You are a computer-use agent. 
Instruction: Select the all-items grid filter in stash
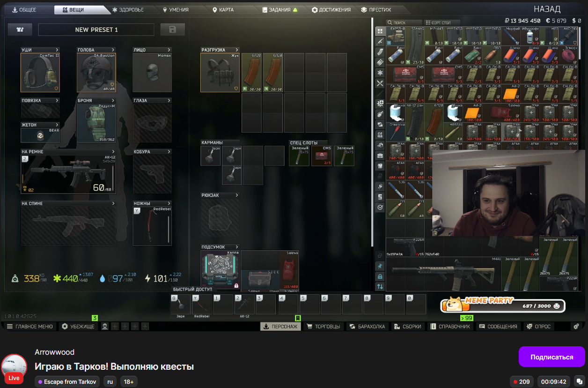click(380, 31)
